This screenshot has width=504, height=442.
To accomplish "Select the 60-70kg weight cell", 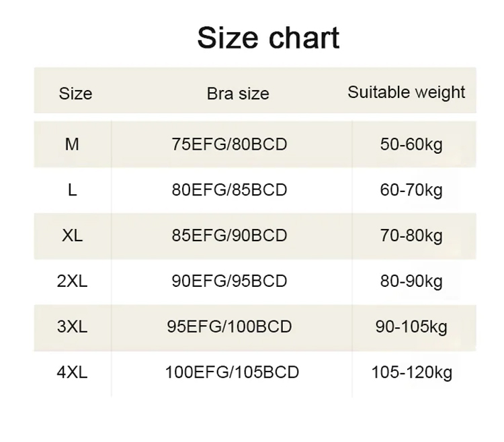I will [411, 190].
